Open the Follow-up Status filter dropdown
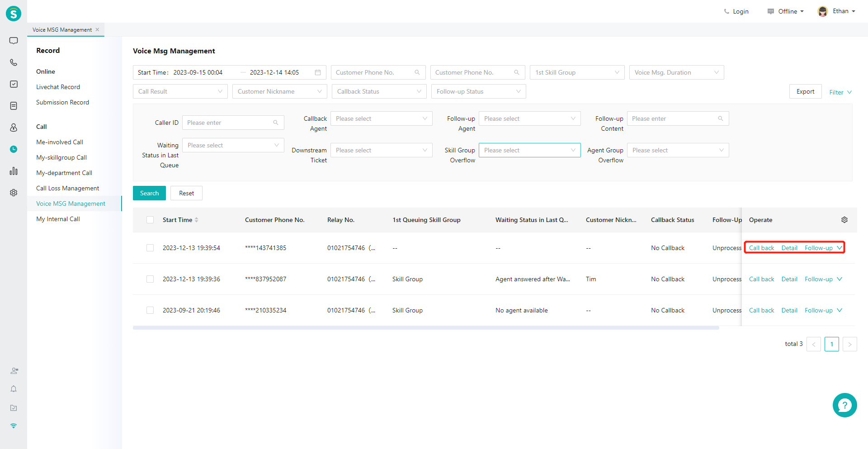This screenshot has width=868, height=449. tap(479, 91)
